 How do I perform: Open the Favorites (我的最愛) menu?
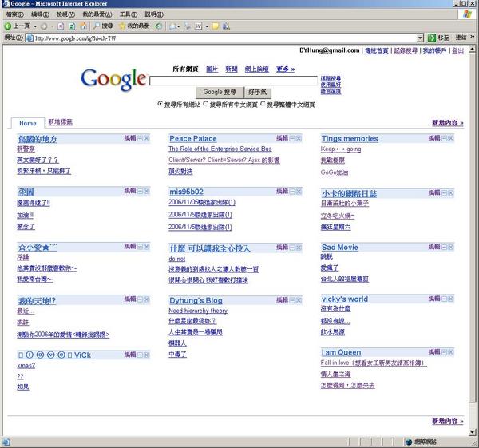pos(97,14)
